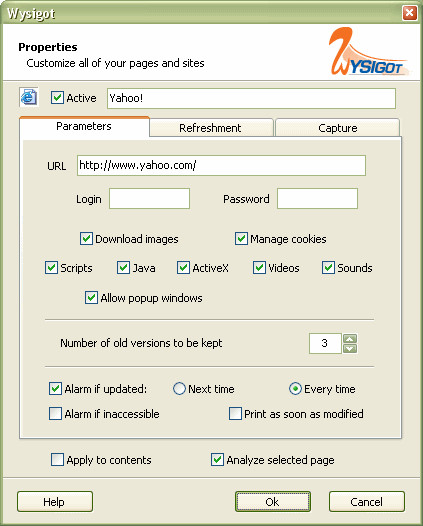Viewport: 423px width, 526px height.
Task: Decrease old versions count with down arrow
Action: 350,349
